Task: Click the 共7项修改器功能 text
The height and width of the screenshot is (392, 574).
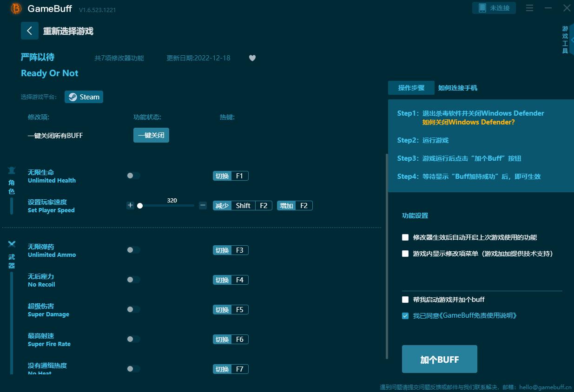Action: point(119,58)
